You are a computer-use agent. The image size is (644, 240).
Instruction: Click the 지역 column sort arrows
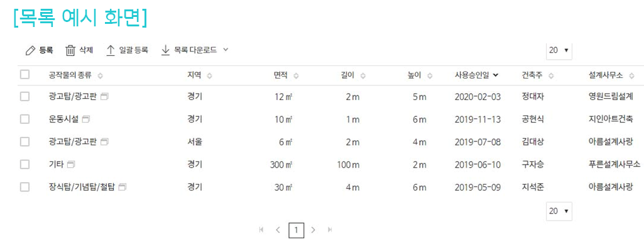point(209,75)
